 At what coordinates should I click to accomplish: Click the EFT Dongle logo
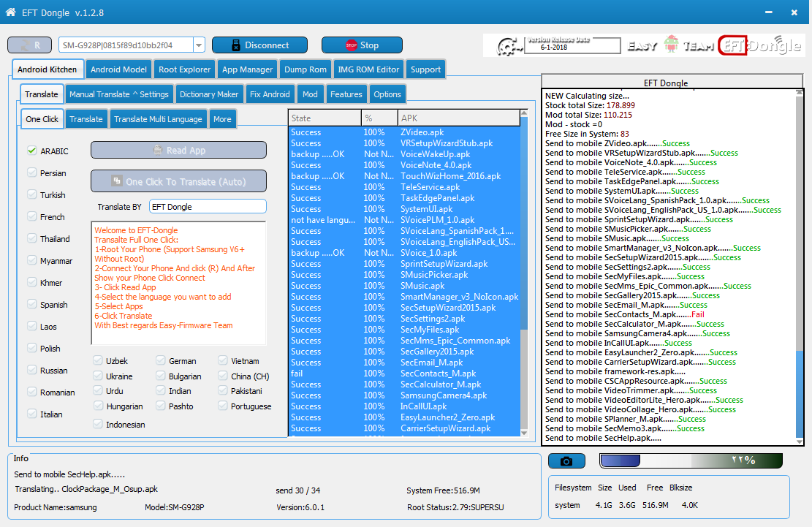pyautogui.click(x=760, y=46)
